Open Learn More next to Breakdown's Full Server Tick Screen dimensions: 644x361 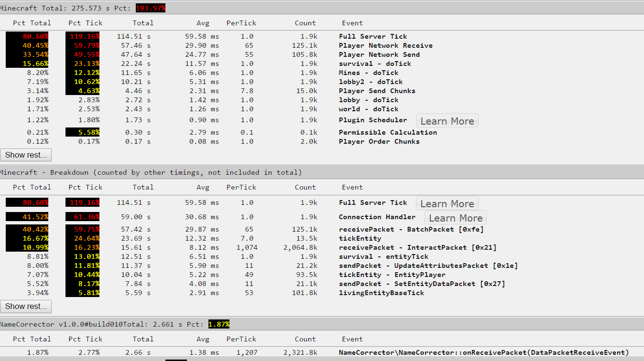coord(447,203)
